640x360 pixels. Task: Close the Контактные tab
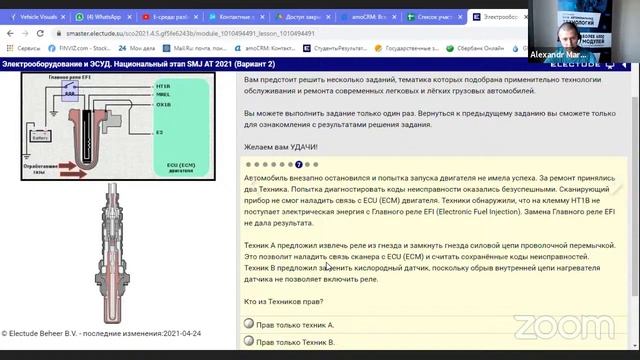pos(262,17)
